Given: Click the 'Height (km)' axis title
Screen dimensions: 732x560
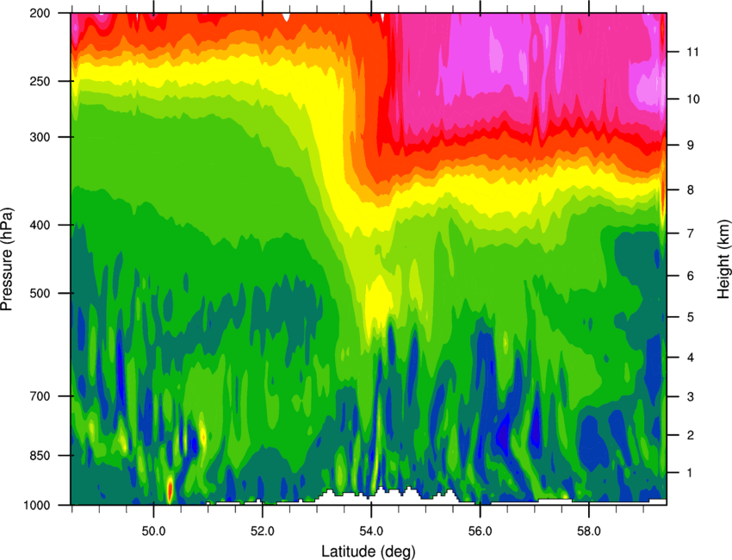Looking at the screenshot, I should (x=723, y=258).
